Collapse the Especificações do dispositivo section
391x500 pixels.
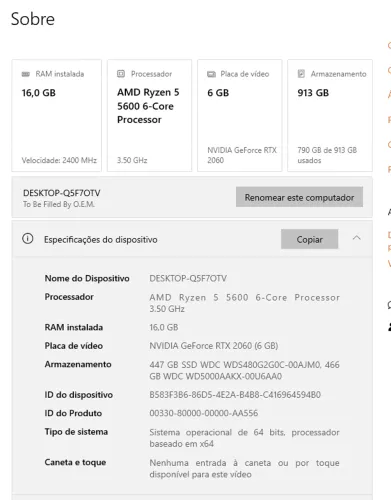[357, 238]
